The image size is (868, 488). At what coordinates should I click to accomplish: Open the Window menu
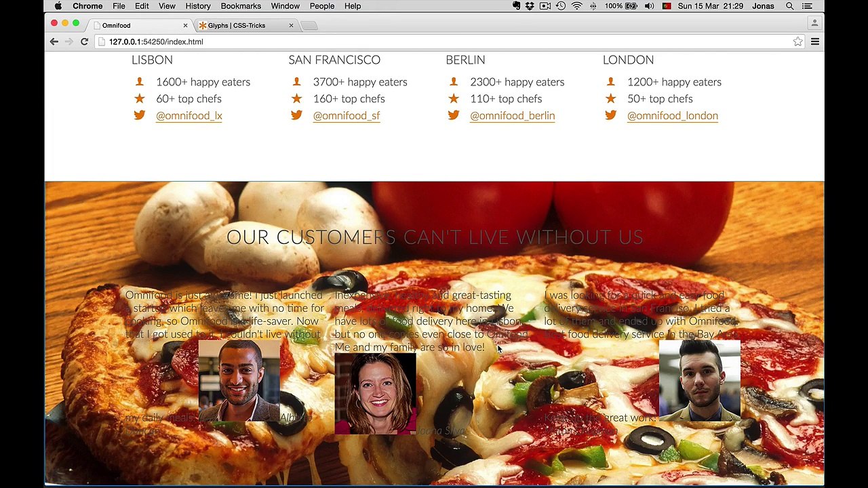pyautogui.click(x=285, y=6)
